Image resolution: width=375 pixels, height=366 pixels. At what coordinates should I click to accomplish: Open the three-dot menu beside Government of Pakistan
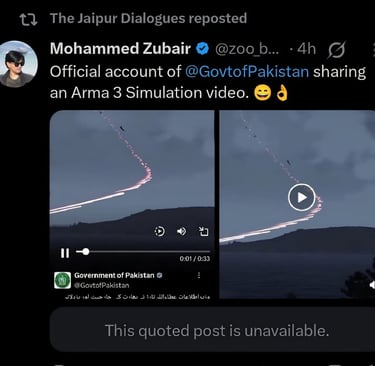pos(199,275)
